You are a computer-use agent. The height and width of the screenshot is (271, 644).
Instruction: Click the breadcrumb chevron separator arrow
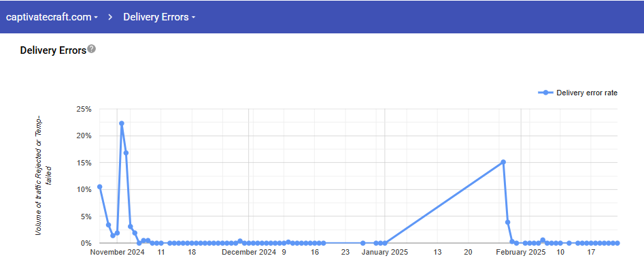click(110, 17)
